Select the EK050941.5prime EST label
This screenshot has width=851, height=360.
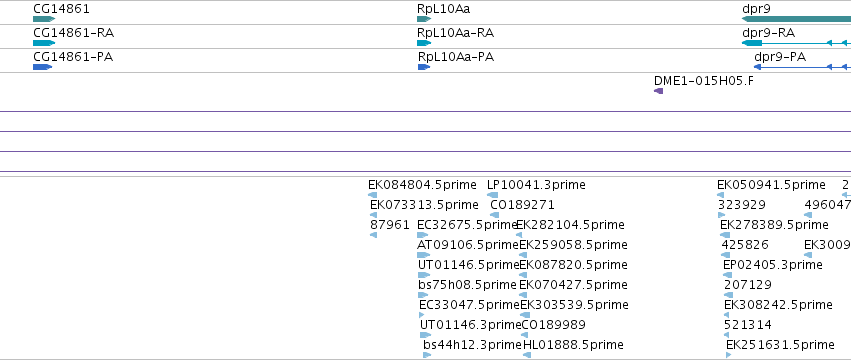(771, 185)
